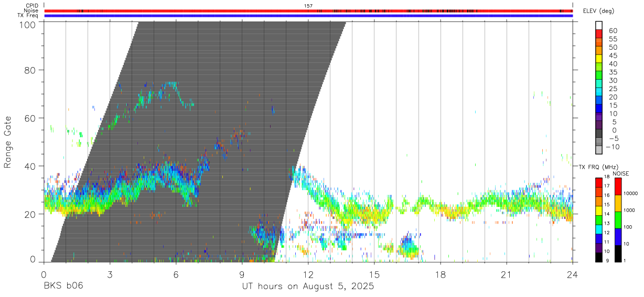Pick the white top segment of ELEV color bar
Image resolution: width=644 pixels, height=297 pixels.
coord(598,26)
